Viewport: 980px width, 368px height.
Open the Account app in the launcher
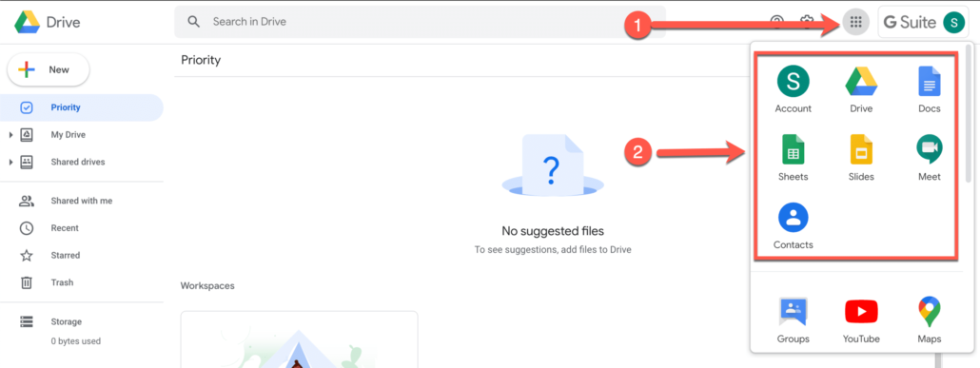coord(794,89)
